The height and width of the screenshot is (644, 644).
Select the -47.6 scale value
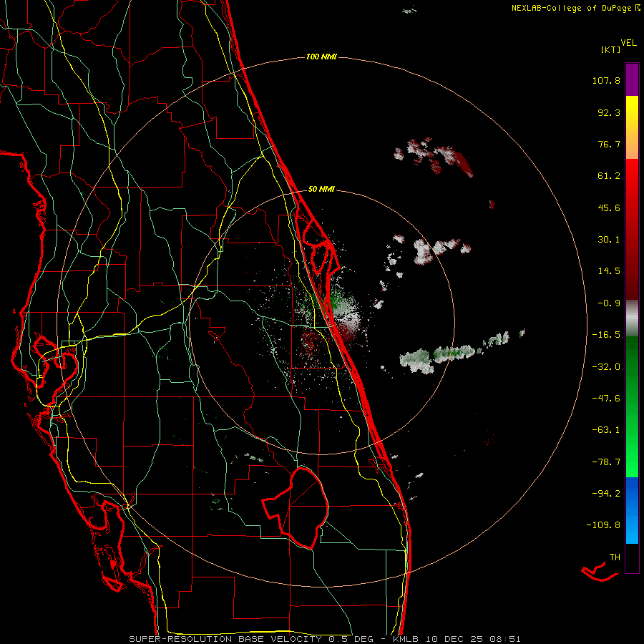click(606, 399)
